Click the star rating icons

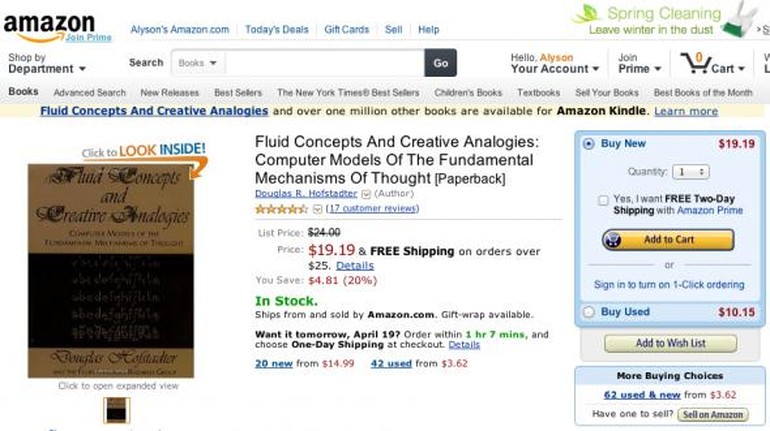281,209
